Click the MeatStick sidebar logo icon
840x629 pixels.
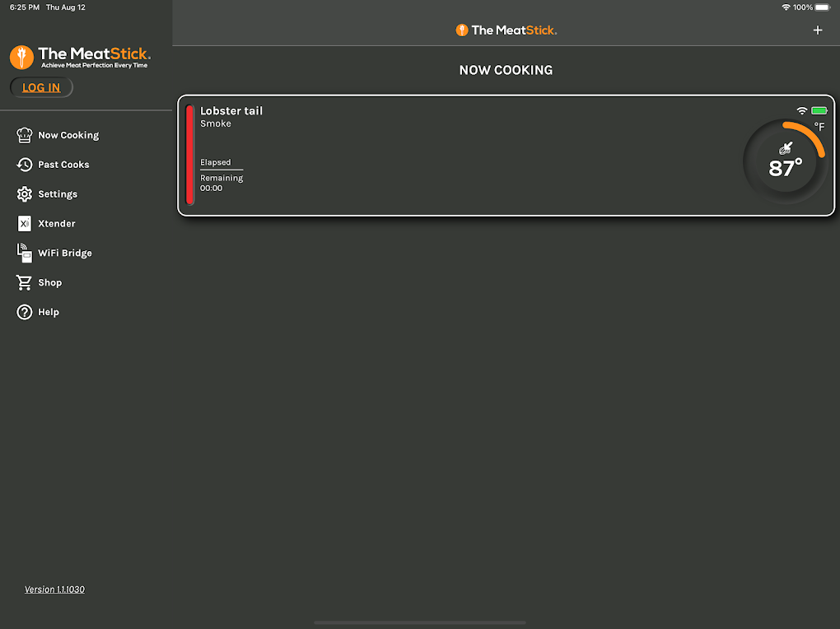(x=21, y=58)
